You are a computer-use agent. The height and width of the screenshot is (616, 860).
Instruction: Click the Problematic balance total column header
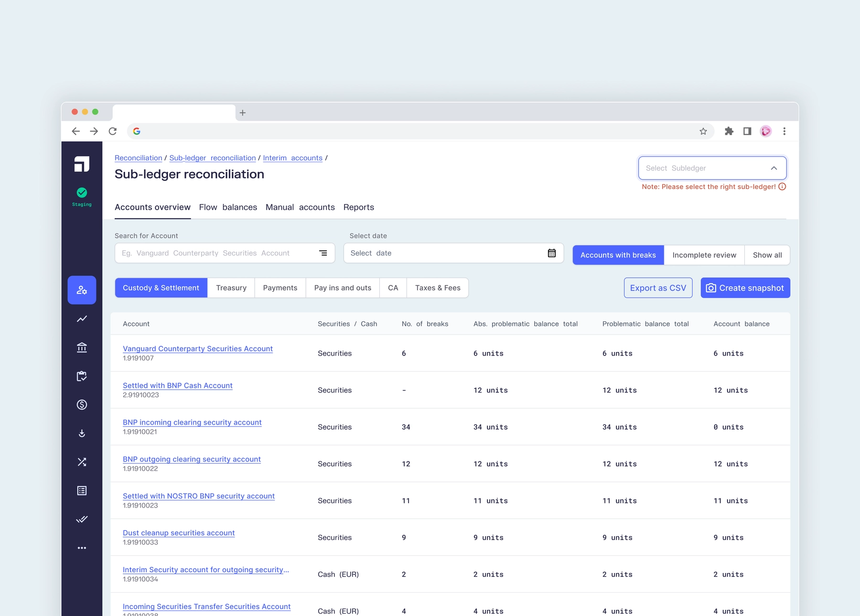click(645, 324)
